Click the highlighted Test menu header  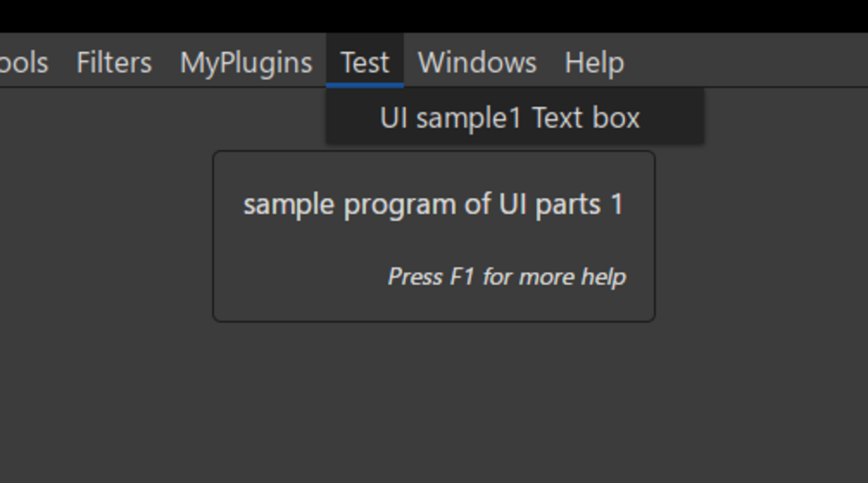(364, 63)
